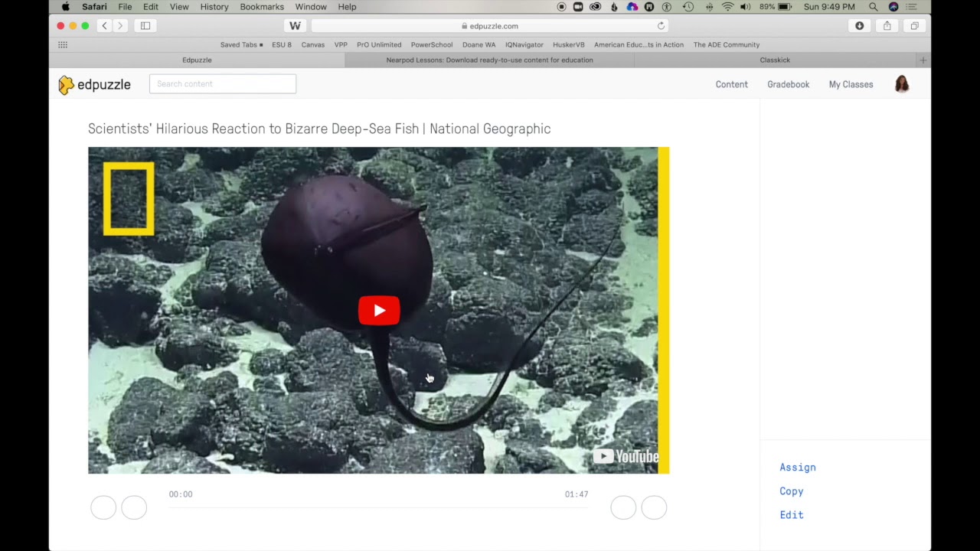The image size is (980, 551).
Task: Open the Safari Share button
Action: pos(887,26)
